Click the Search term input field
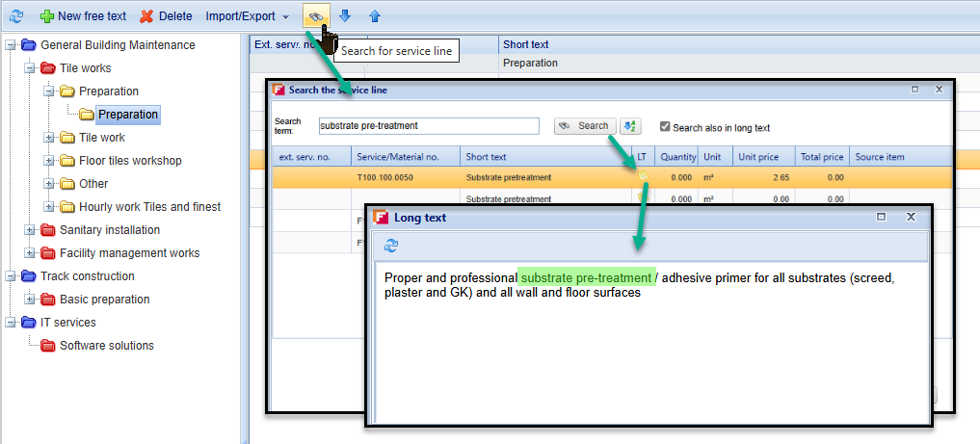Screen dimensions: 980x444 tap(429, 126)
